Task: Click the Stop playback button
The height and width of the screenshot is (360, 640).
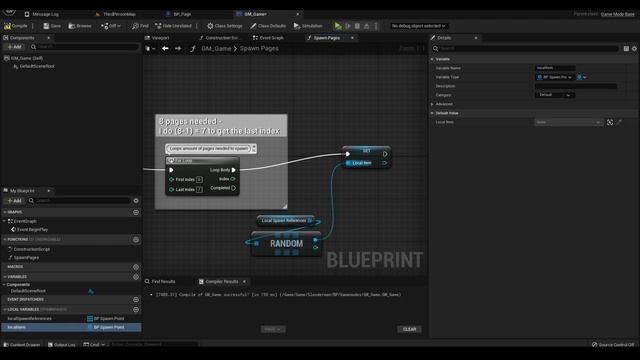Action: pyautogui.click(x=357, y=26)
